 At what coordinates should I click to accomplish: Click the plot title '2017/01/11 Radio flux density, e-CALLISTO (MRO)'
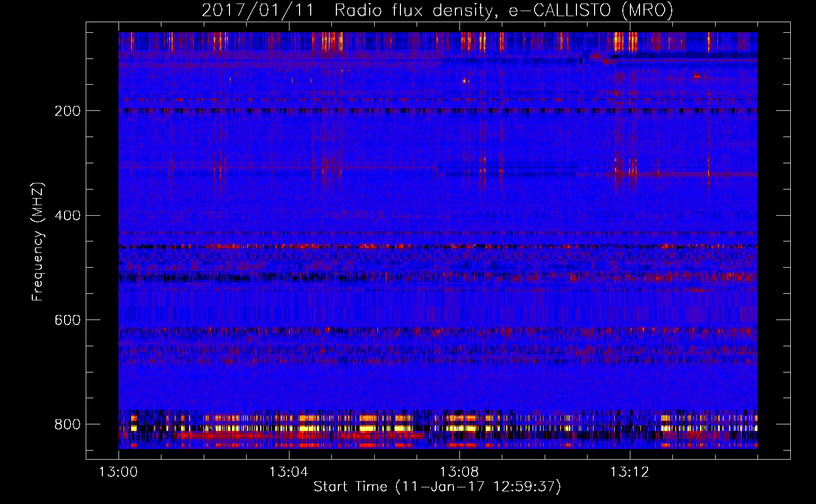point(437,10)
